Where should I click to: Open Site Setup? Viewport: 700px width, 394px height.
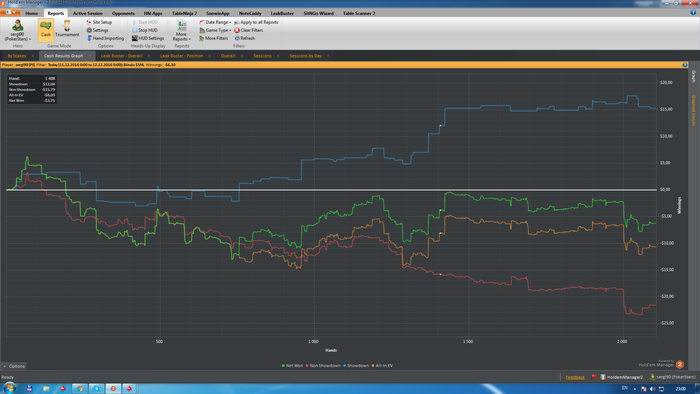pos(99,22)
